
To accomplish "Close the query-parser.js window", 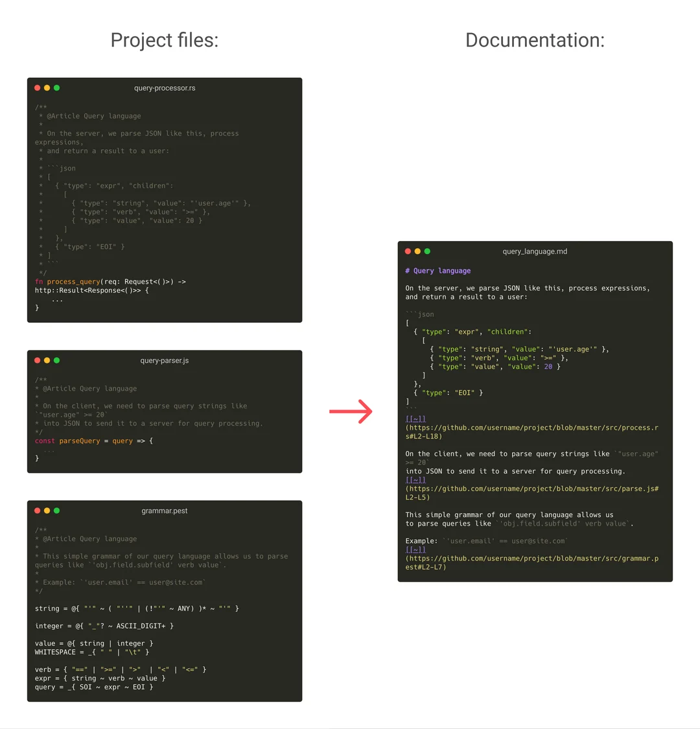I will pos(37,360).
